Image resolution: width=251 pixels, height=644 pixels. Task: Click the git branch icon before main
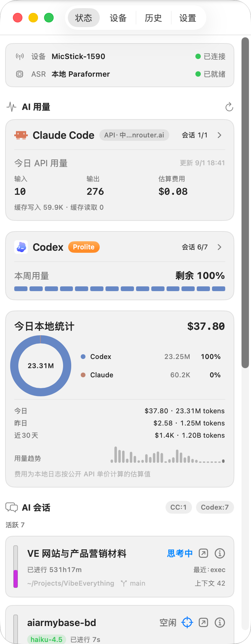pos(124,583)
